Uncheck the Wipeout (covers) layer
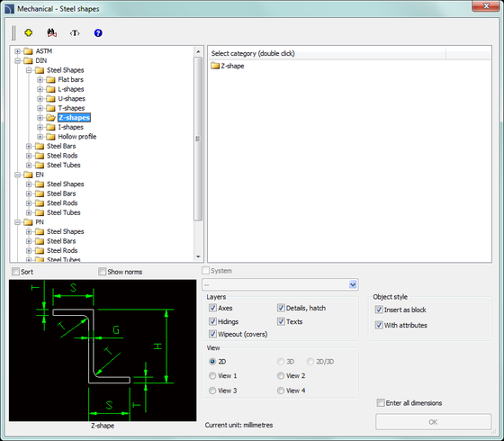504x441 pixels. [x=212, y=334]
